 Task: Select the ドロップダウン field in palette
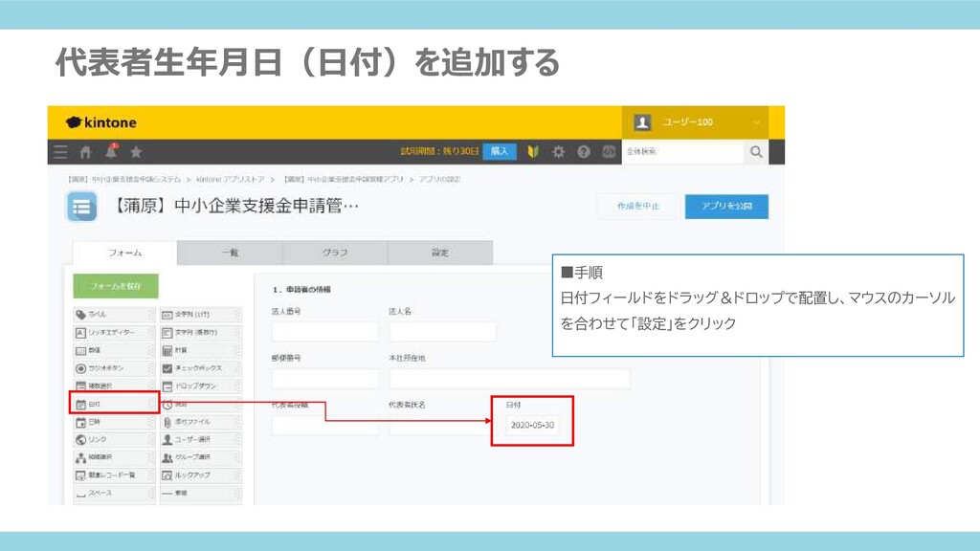(201, 386)
